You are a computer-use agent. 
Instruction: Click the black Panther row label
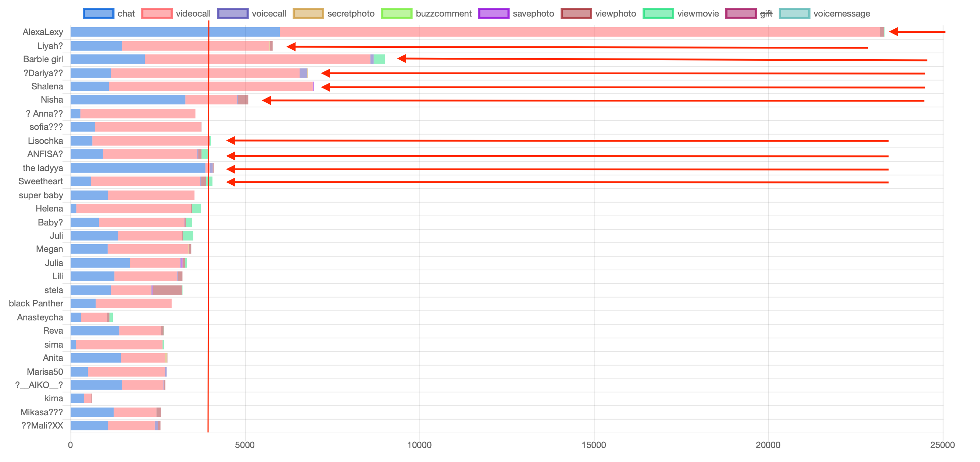coord(36,304)
